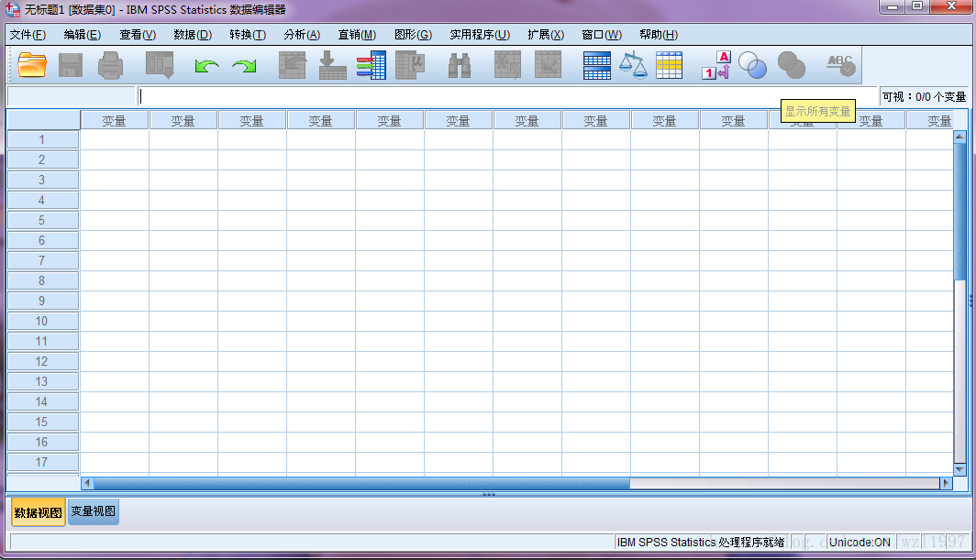Select row header 2
Screen dimensions: 976x560
(x=42, y=159)
